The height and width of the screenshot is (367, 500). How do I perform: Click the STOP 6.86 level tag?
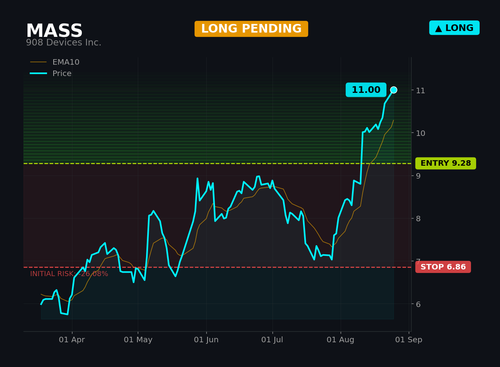tap(443, 267)
